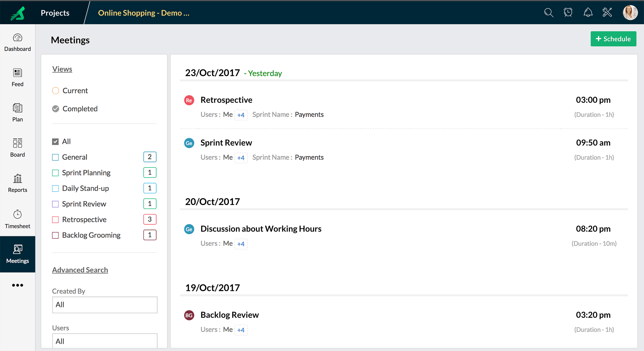Open the search magnifier icon

pyautogui.click(x=549, y=12)
